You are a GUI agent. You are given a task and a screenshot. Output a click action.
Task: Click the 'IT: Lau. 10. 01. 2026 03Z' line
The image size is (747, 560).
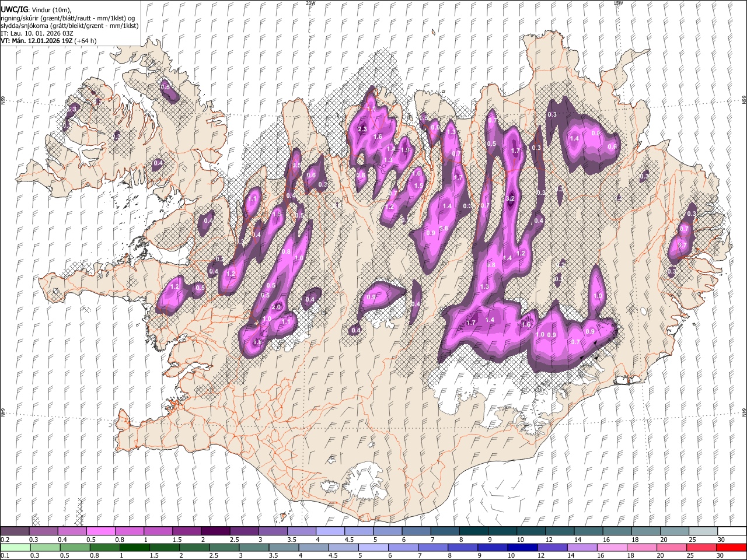(x=37, y=33)
